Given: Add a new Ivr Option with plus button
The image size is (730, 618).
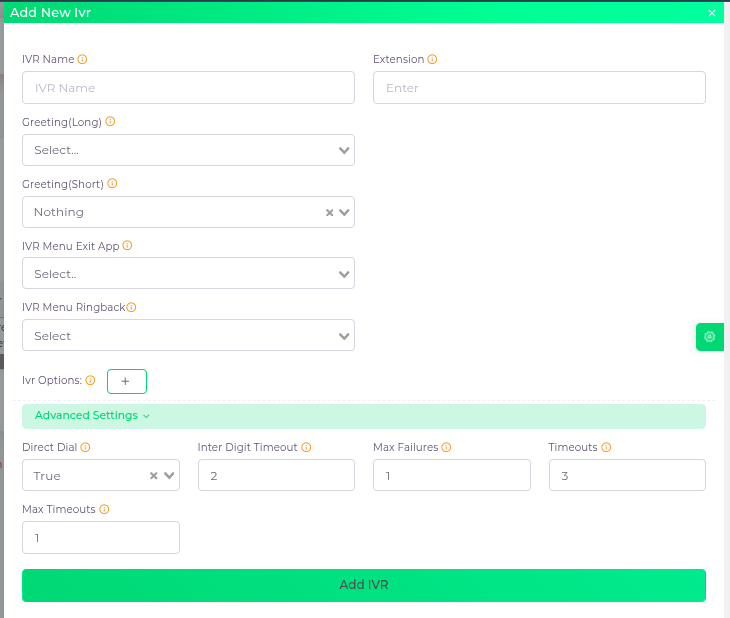Looking at the screenshot, I should point(126,381).
